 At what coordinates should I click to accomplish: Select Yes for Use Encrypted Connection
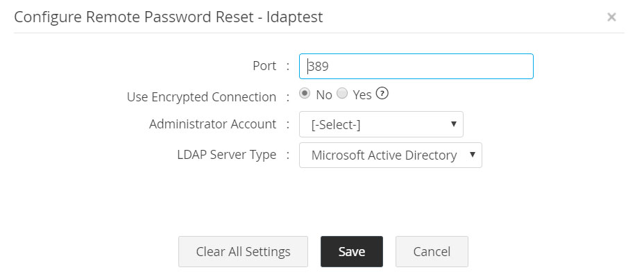click(342, 94)
